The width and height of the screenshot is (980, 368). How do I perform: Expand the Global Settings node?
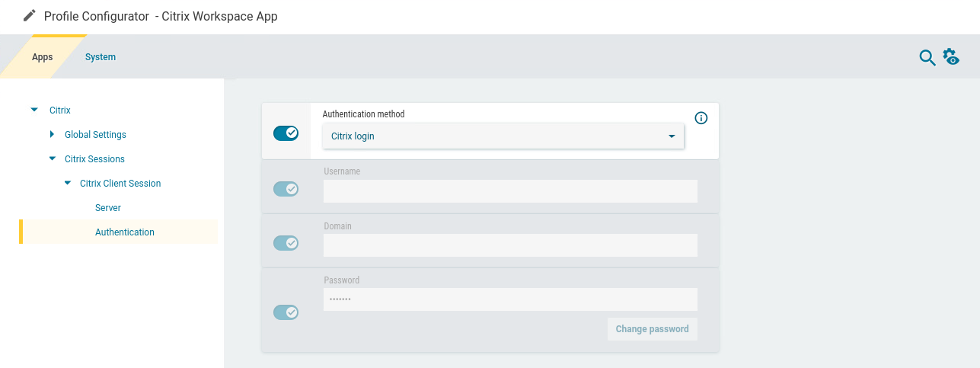(x=52, y=135)
